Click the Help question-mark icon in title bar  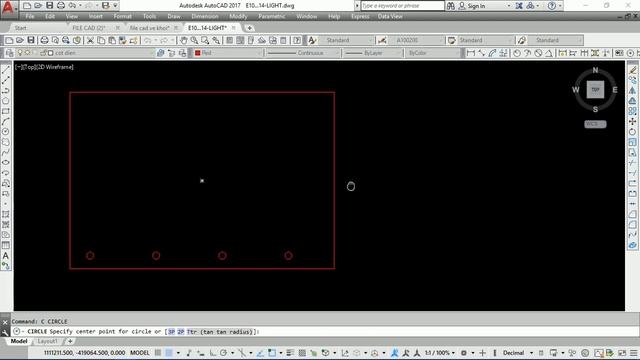click(552, 6)
